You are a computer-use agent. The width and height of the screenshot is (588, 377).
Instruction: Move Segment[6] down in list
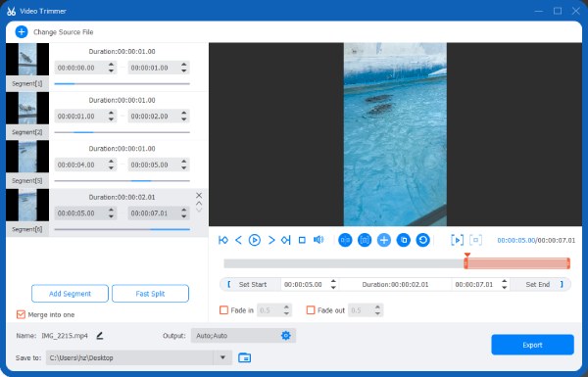point(199,210)
